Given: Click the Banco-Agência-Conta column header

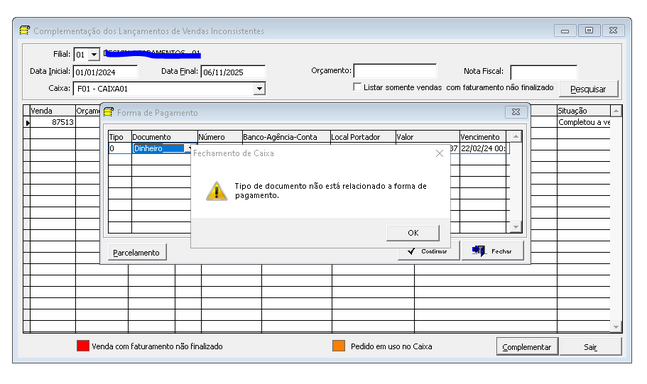Looking at the screenshot, I should (x=286, y=137).
